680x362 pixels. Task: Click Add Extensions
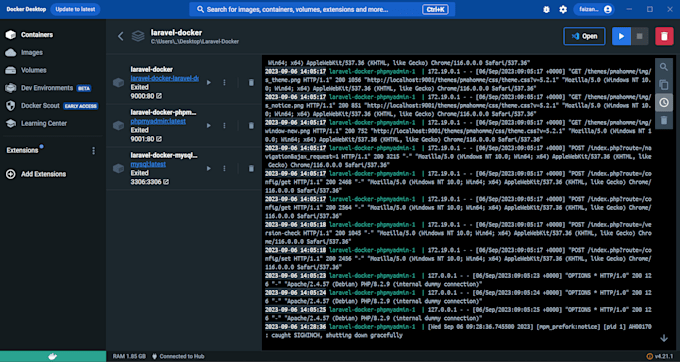tap(43, 174)
